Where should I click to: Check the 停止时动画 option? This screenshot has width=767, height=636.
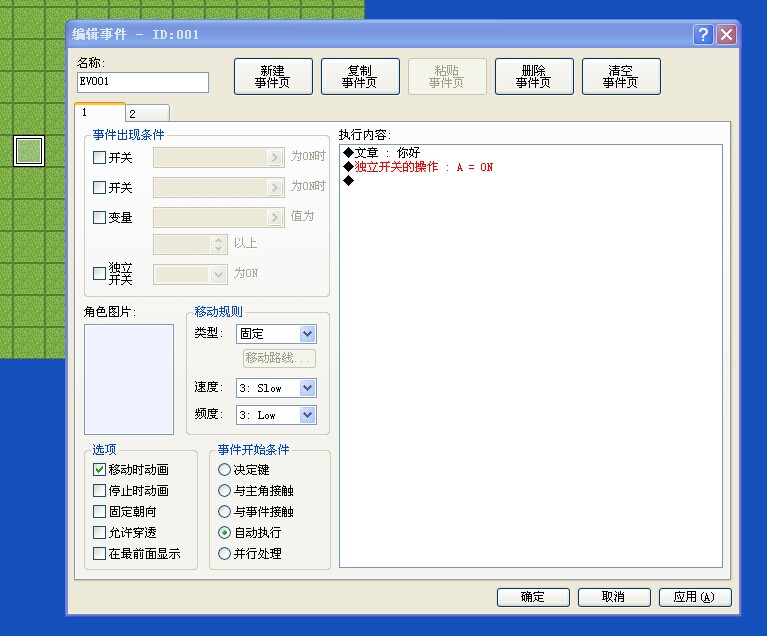click(x=99, y=491)
